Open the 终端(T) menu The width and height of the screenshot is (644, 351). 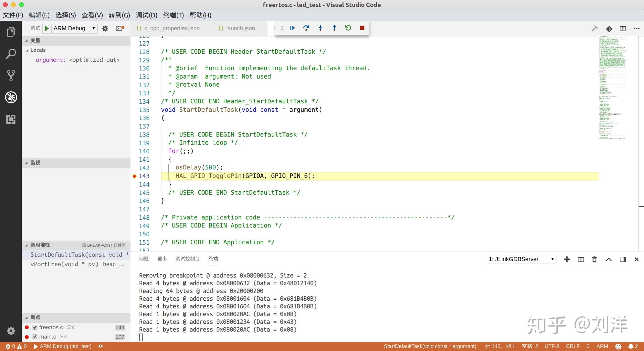tap(173, 15)
